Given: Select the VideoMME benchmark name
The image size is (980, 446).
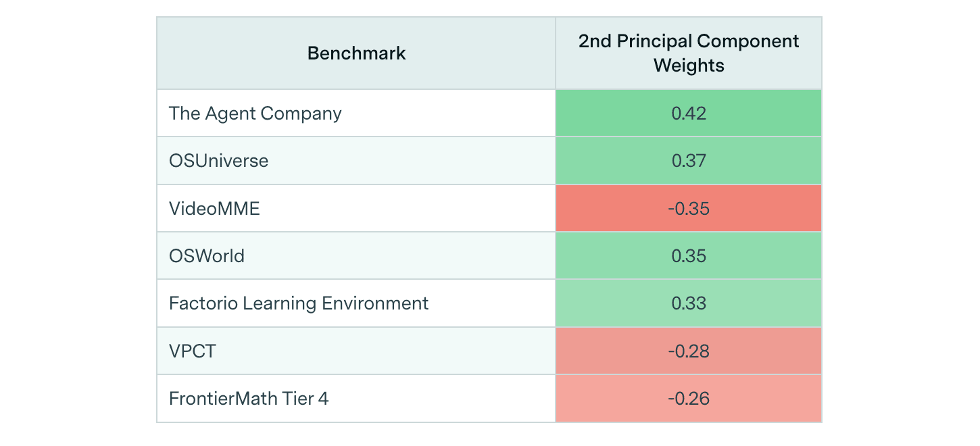Looking at the screenshot, I should coord(214,209).
